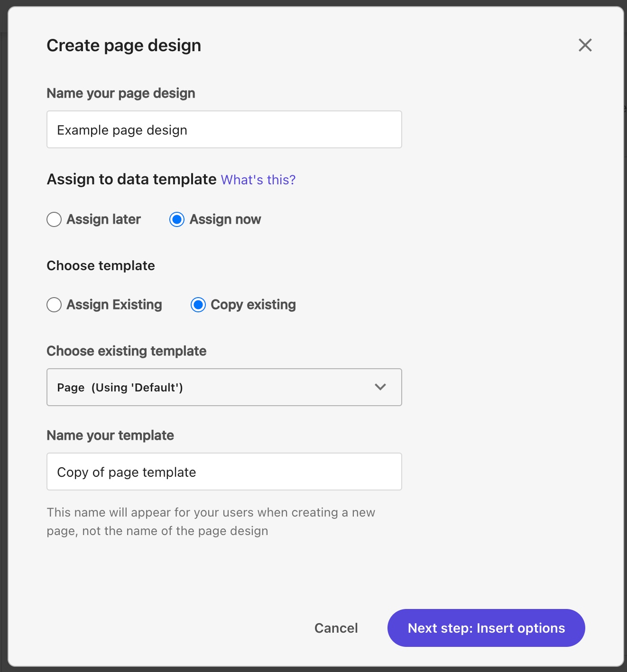Screen dimensions: 627x672
Task: Click the Create page design heading
Action: [x=123, y=45]
